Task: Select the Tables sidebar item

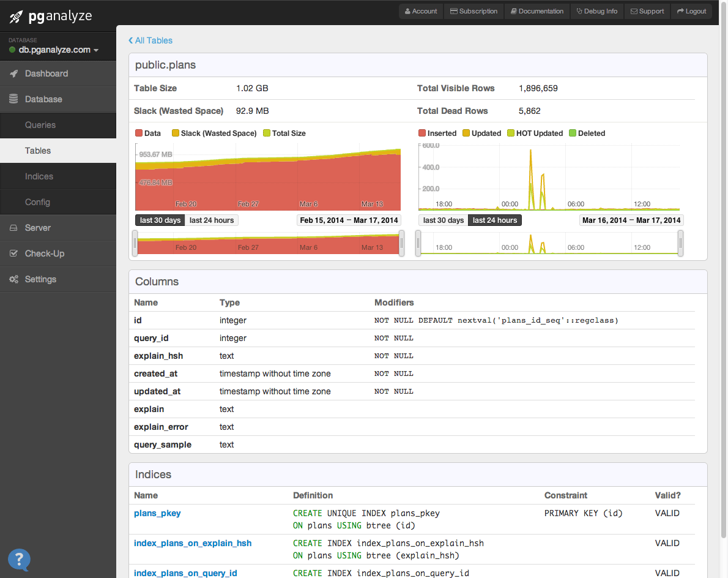Action: (58, 151)
